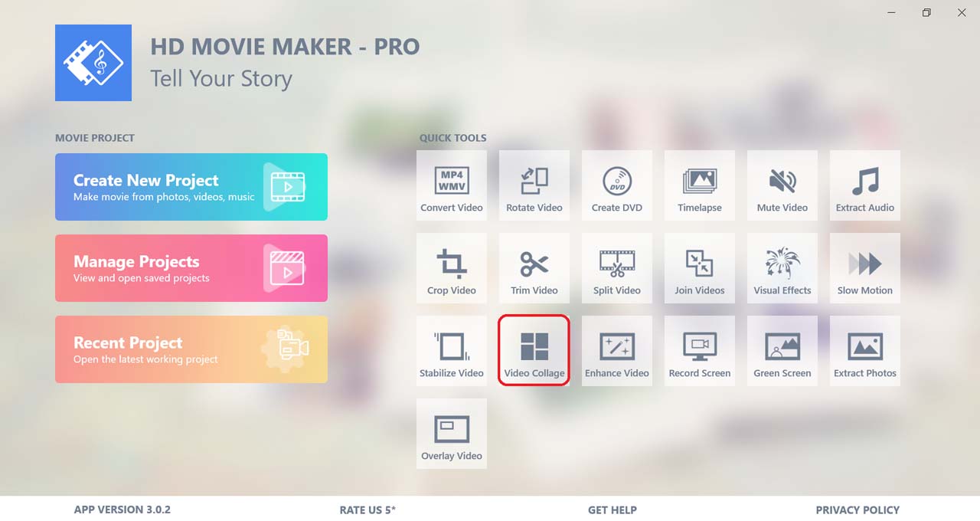Open the Recent Project card

[x=191, y=349]
